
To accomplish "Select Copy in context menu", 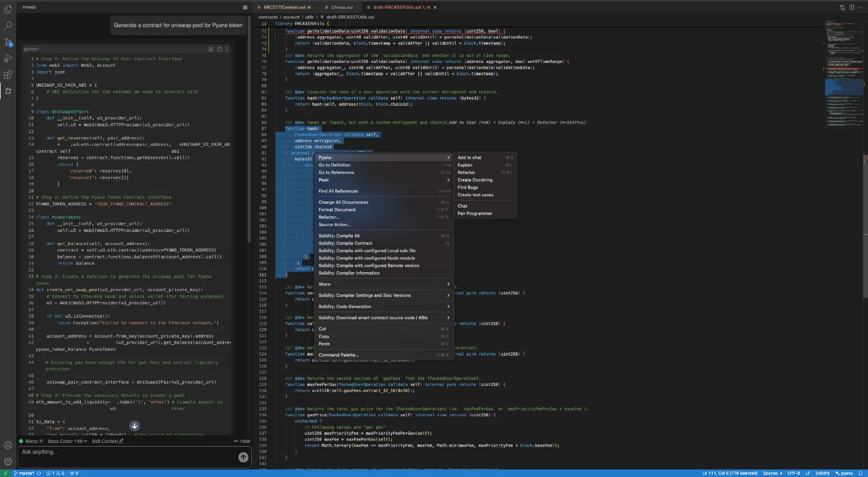I will (384, 336).
